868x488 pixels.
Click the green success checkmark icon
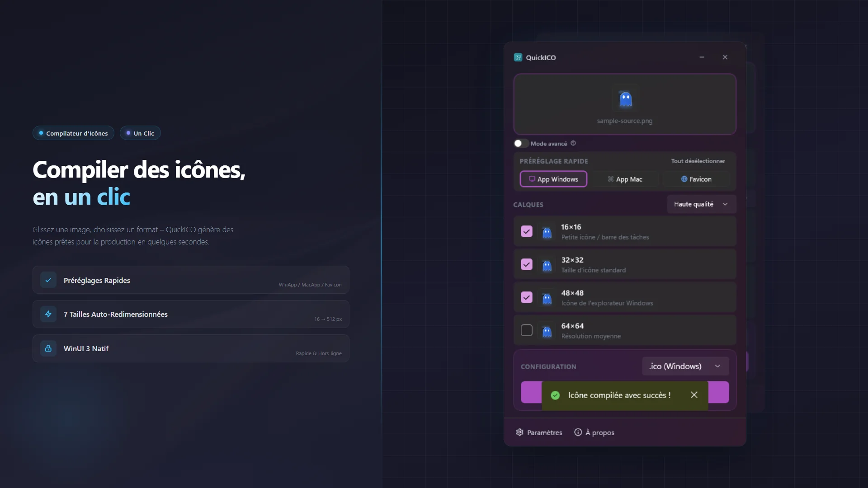555,395
